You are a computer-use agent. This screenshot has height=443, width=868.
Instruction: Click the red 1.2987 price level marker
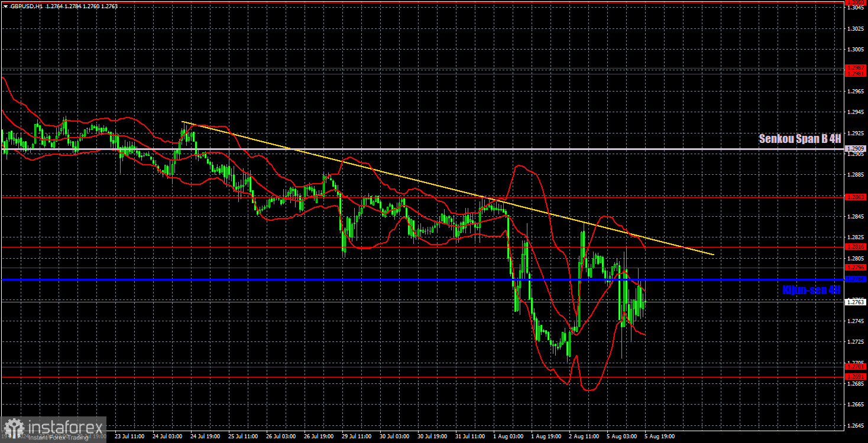tap(856, 68)
